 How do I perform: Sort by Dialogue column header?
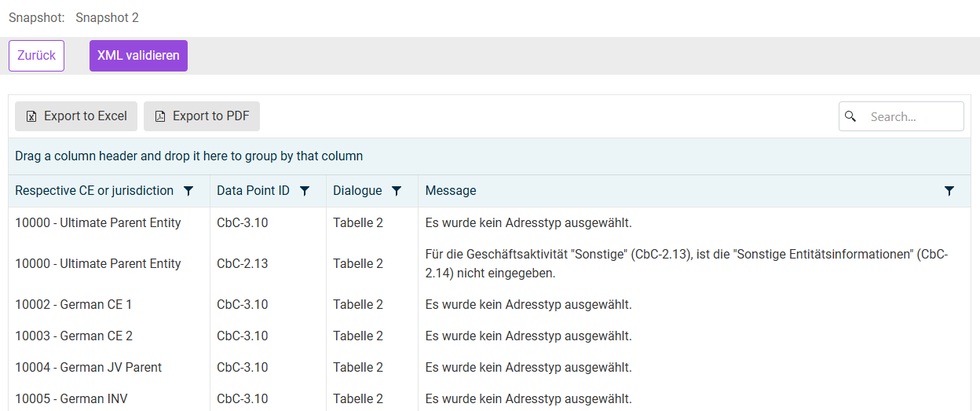tap(357, 191)
